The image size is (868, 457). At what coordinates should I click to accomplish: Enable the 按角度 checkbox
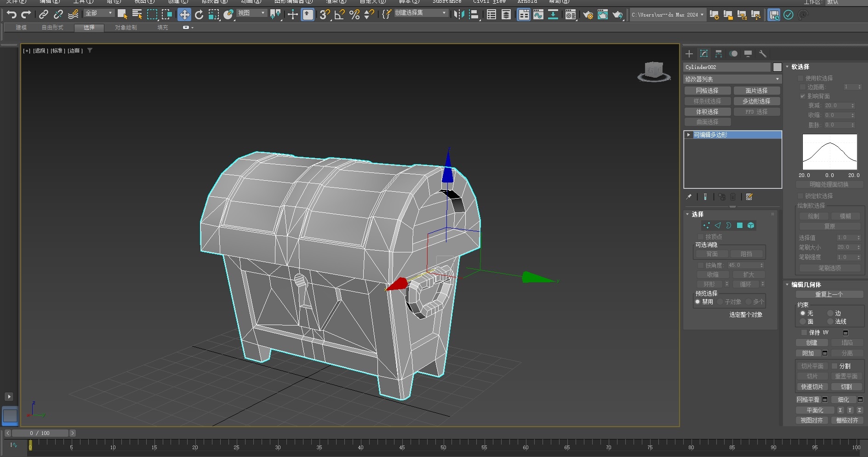[701, 265]
